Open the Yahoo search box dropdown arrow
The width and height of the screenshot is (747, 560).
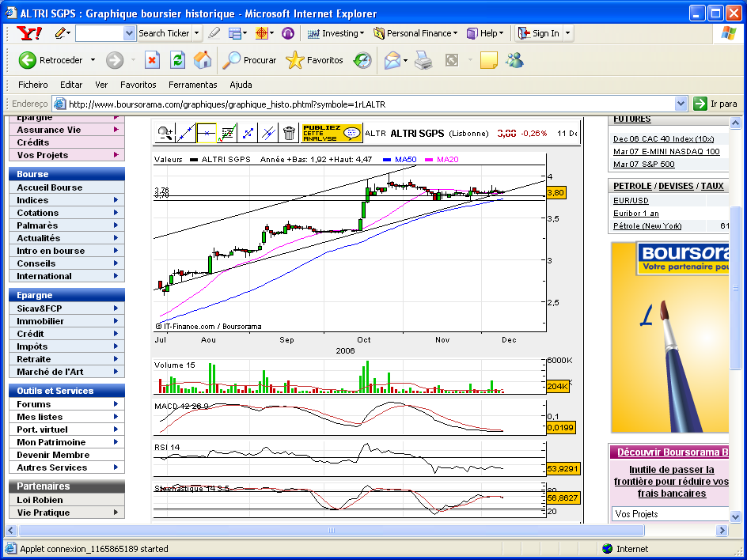click(x=129, y=33)
